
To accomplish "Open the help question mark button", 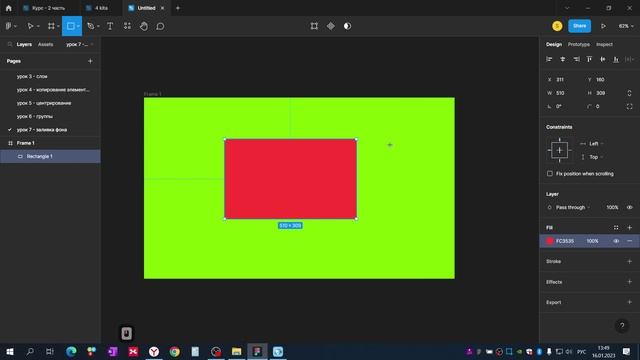I will point(622,326).
